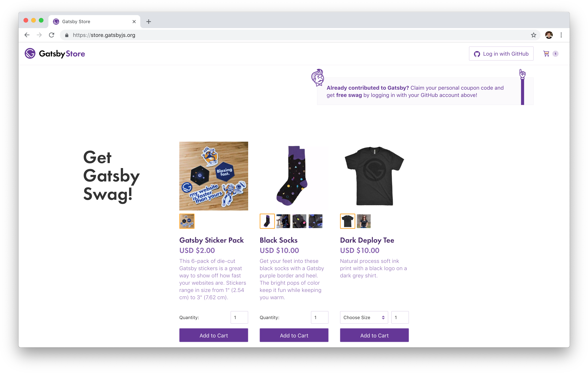This screenshot has width=588, height=373.
Task: Log in with GitHub
Action: [x=501, y=54]
